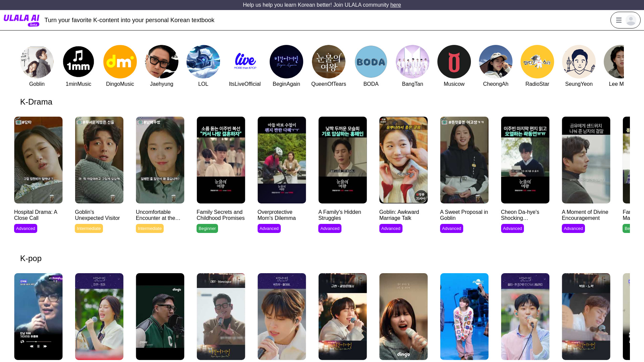Image resolution: width=644 pixels, height=362 pixels.
Task: Open the Musicow channel icon
Action: click(454, 62)
